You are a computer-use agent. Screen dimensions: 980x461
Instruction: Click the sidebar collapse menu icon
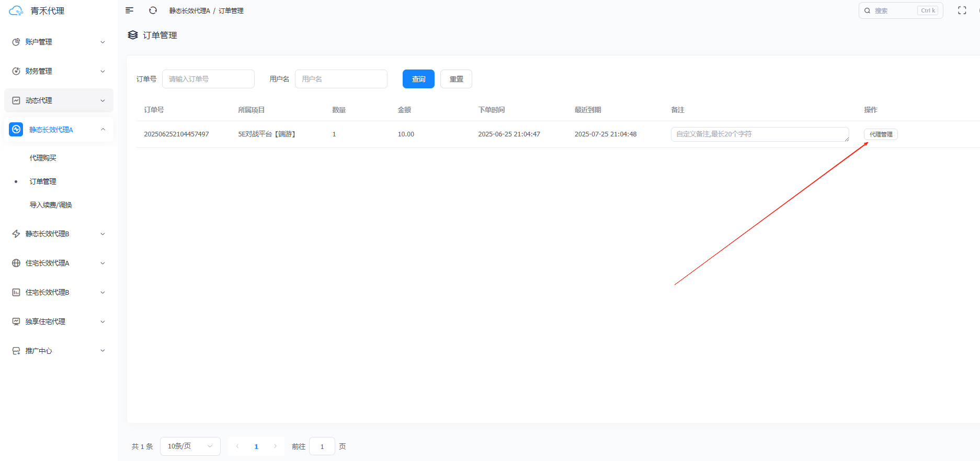click(x=130, y=10)
